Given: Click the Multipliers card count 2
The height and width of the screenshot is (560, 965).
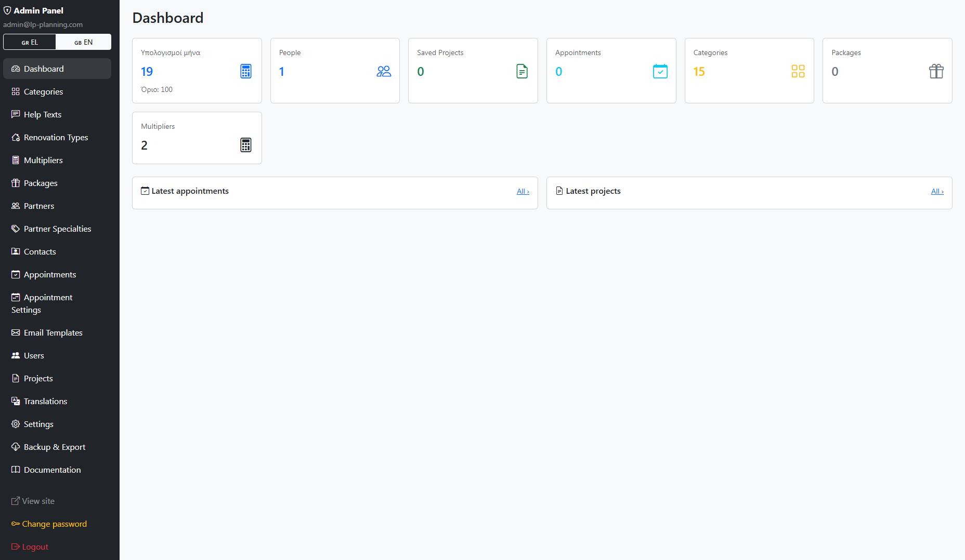Looking at the screenshot, I should [x=145, y=145].
